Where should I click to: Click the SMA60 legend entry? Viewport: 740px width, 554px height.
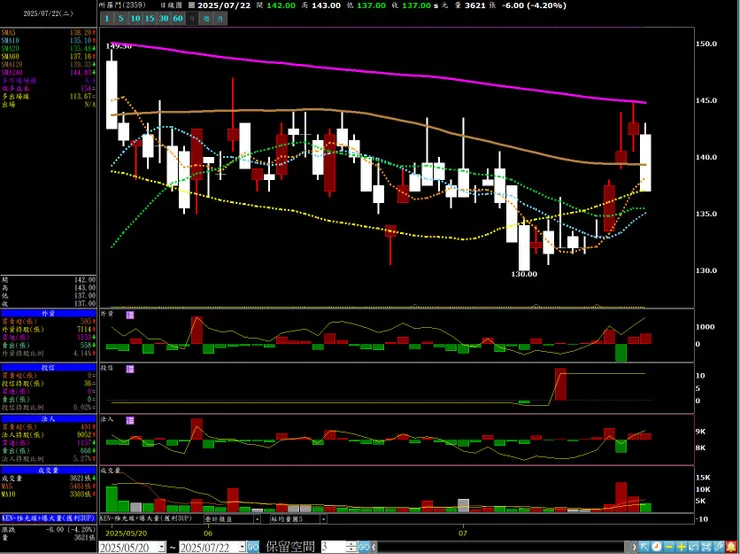tap(48, 57)
